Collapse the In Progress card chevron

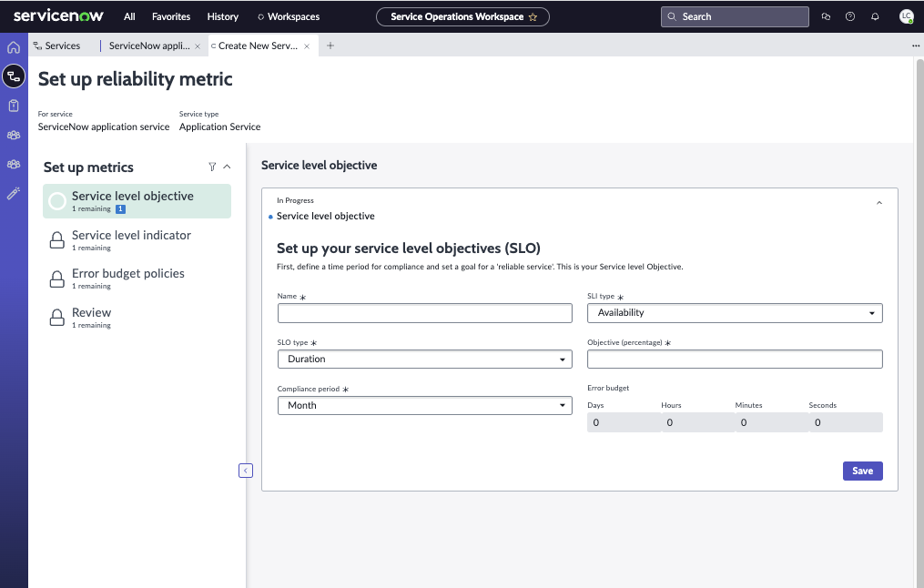pyautogui.click(x=879, y=203)
